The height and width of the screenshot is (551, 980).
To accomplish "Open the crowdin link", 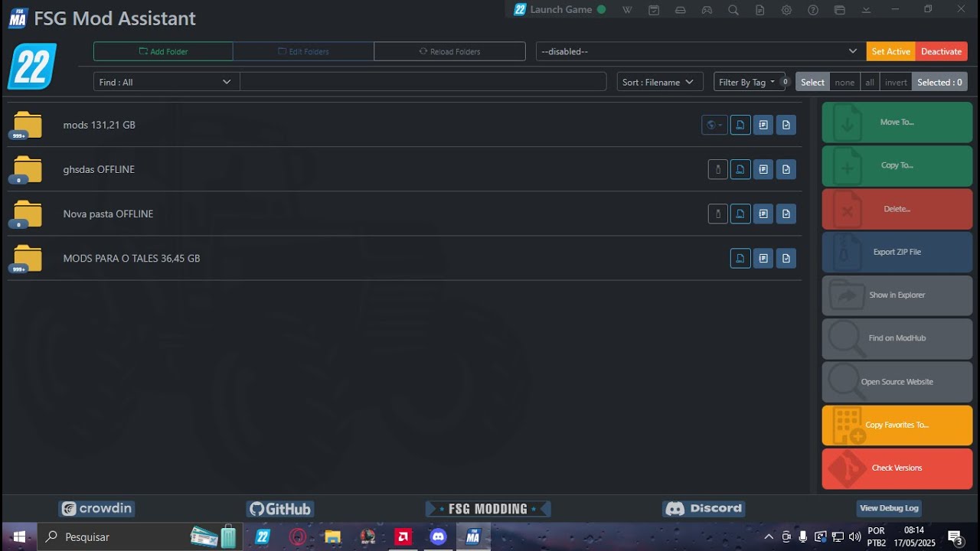I will pos(96,509).
